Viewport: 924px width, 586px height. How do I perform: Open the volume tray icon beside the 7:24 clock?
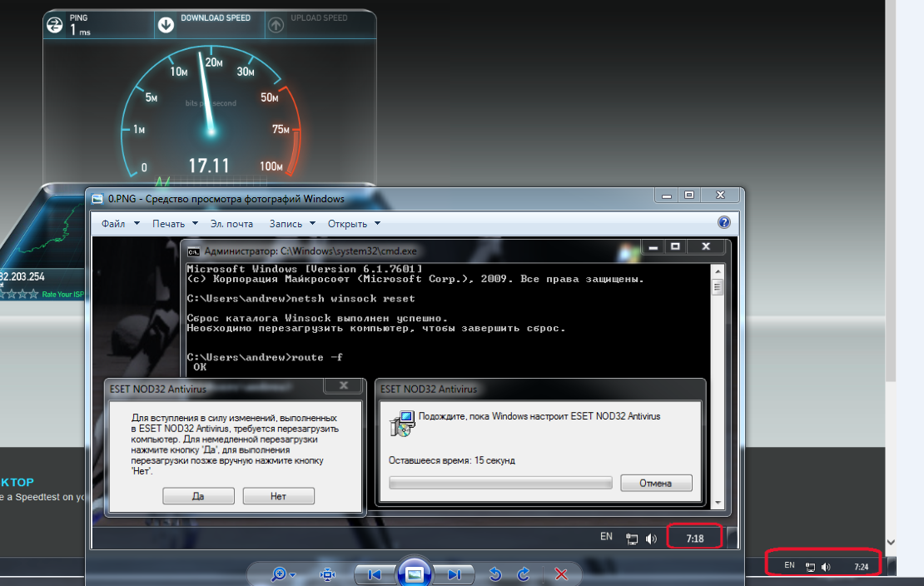(x=826, y=567)
